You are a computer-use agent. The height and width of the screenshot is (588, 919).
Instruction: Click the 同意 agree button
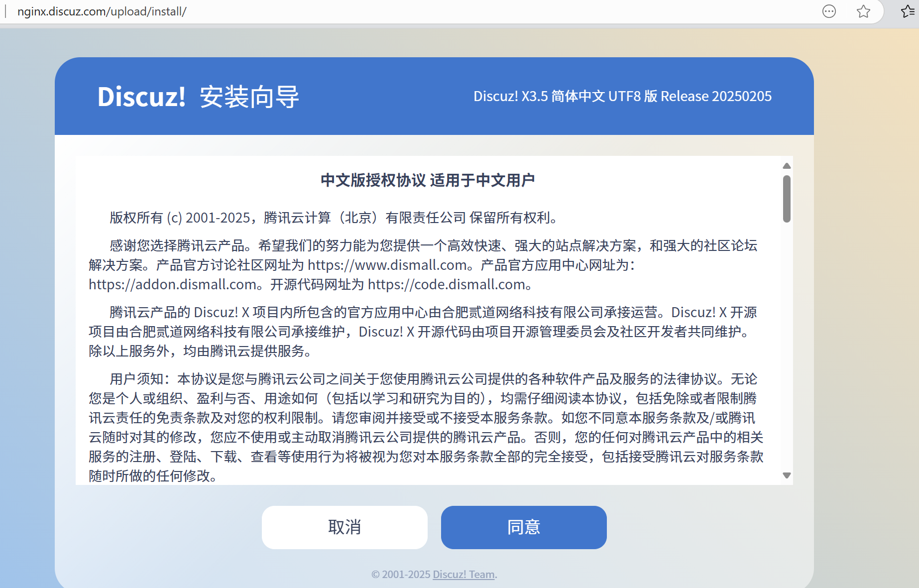point(524,527)
